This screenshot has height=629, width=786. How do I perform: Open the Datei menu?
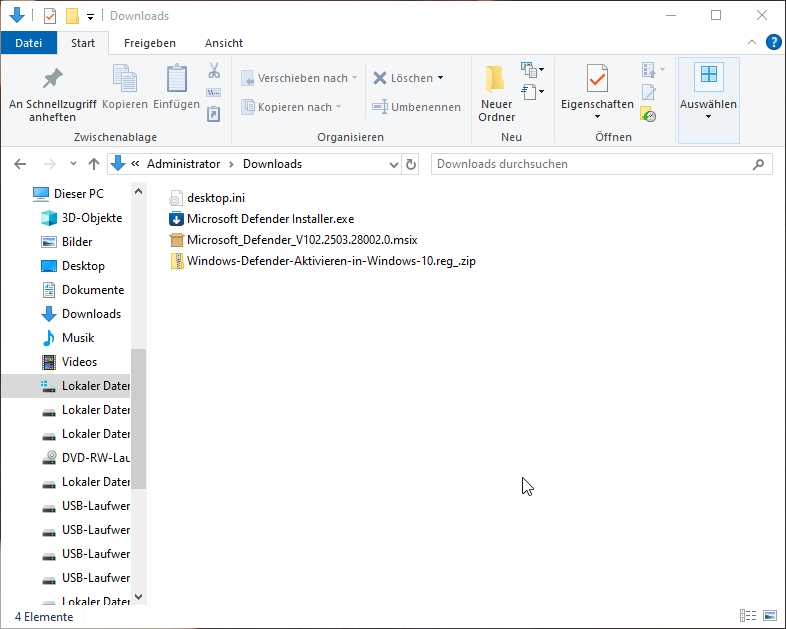click(x=29, y=43)
